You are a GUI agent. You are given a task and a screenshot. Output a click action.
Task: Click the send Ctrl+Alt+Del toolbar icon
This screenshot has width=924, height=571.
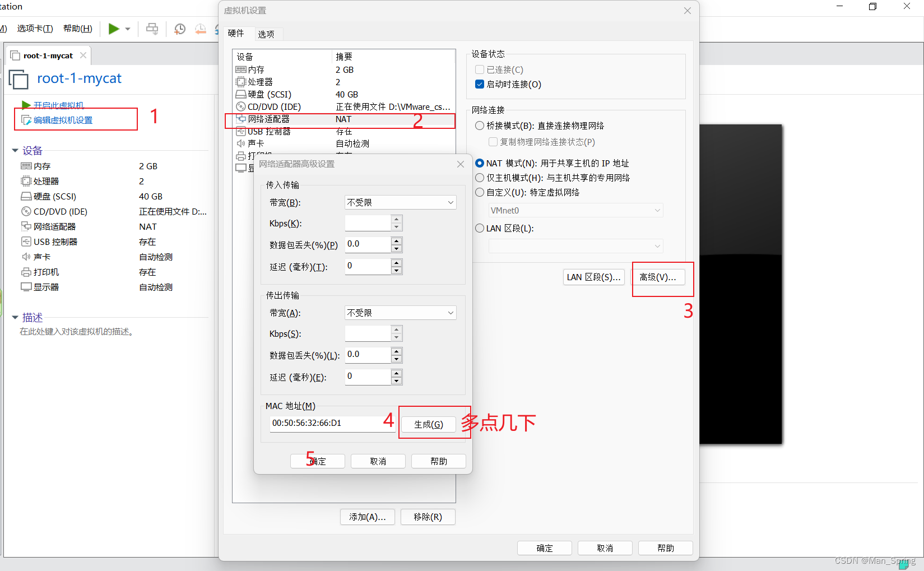click(152, 29)
